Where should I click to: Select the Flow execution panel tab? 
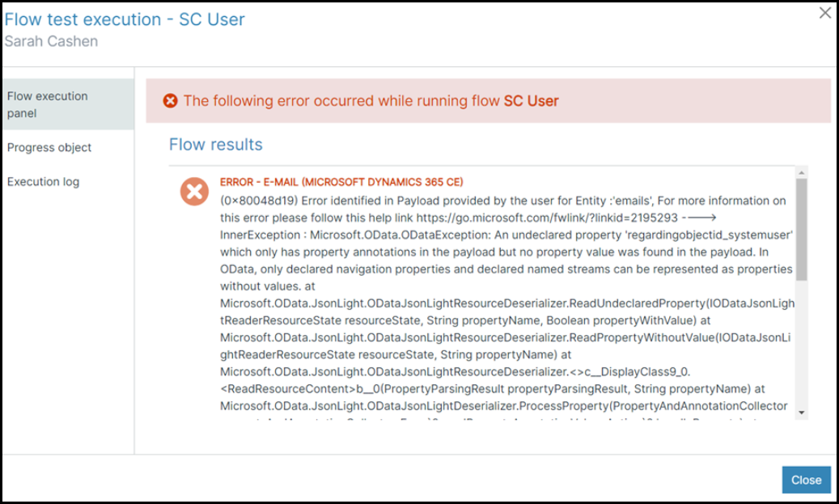(68, 104)
